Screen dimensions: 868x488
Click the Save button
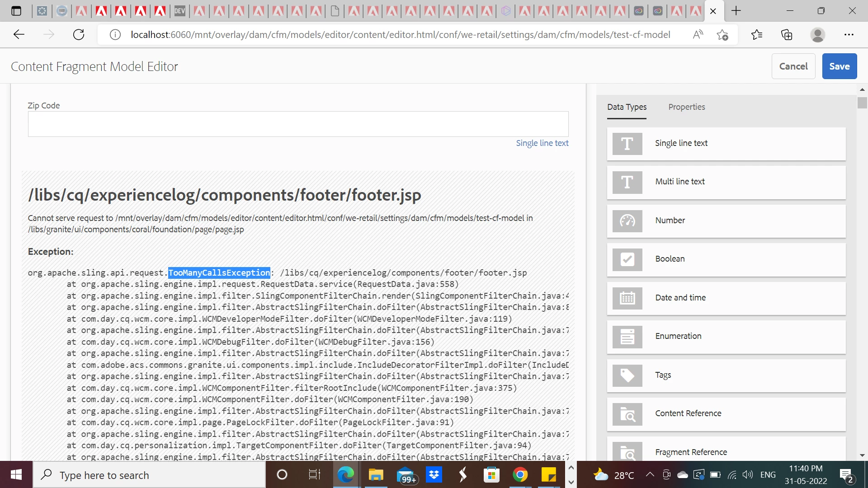coord(839,66)
